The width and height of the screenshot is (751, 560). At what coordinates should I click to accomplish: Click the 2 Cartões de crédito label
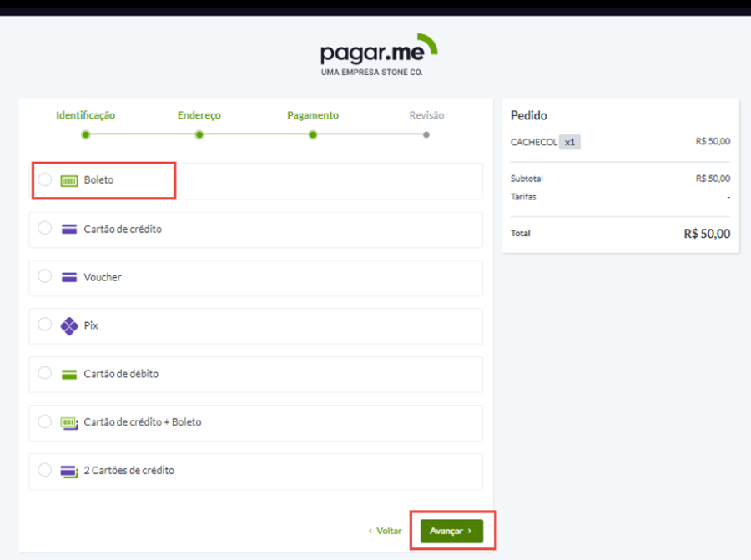pos(129,471)
